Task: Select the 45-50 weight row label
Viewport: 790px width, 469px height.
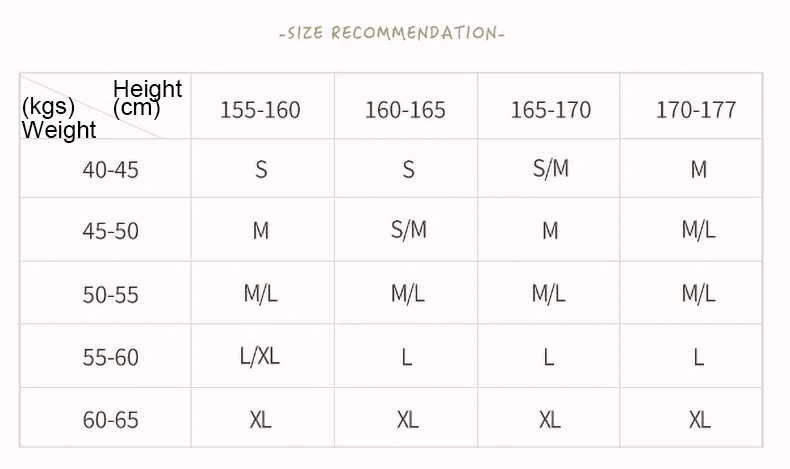Action: pos(110,231)
